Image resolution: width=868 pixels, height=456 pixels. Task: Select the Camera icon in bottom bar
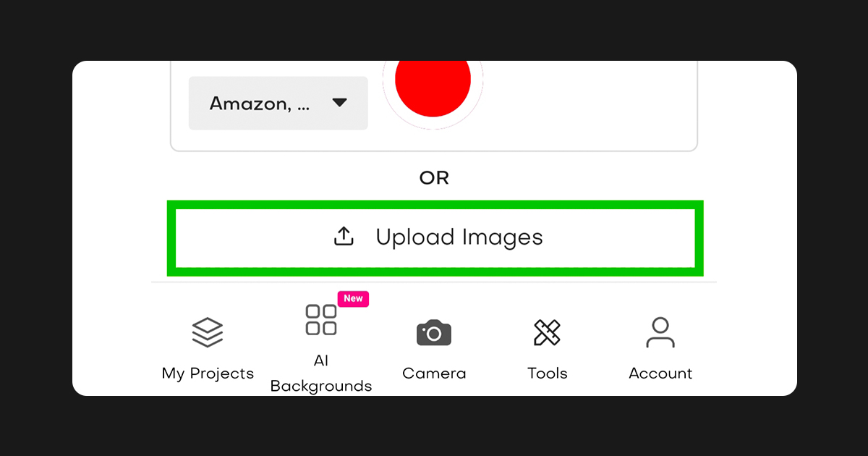pyautogui.click(x=434, y=333)
